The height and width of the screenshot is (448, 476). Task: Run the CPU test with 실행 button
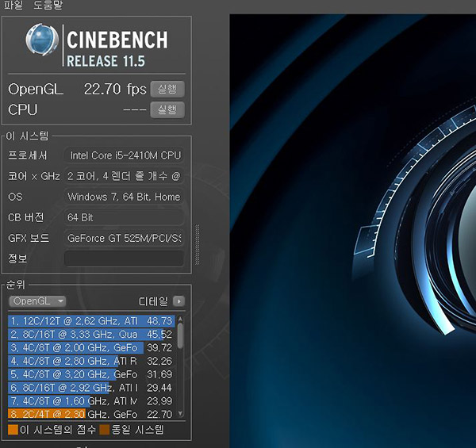[x=167, y=109]
